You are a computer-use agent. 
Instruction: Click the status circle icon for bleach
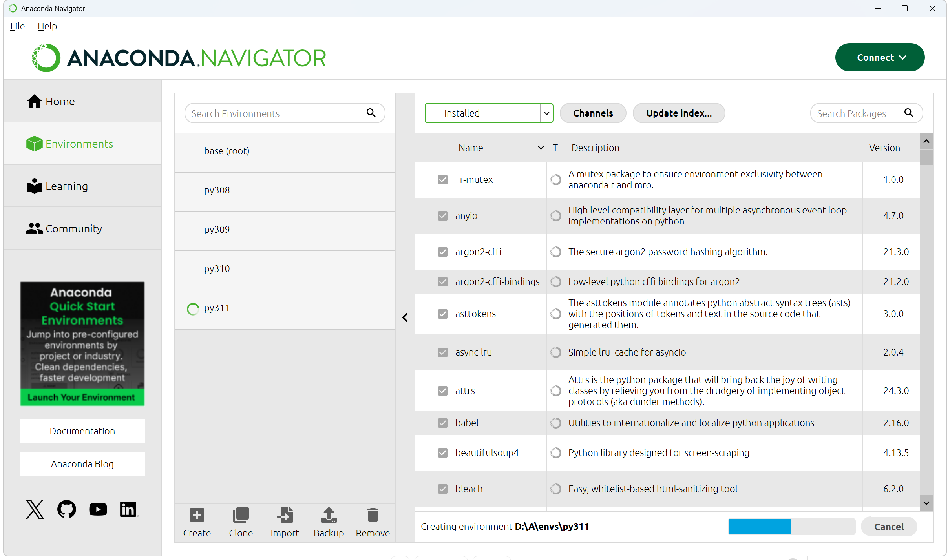[555, 489]
